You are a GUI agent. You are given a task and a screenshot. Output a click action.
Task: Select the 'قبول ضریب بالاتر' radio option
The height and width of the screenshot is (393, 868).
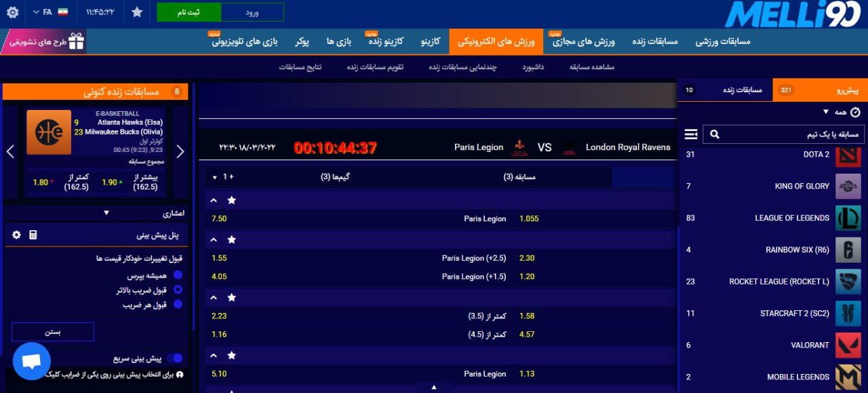coord(178,290)
